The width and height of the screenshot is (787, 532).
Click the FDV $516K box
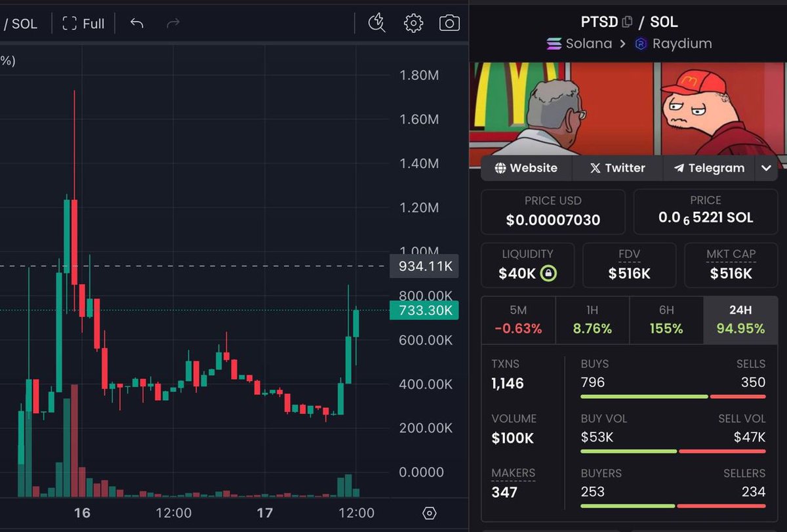[629, 265]
